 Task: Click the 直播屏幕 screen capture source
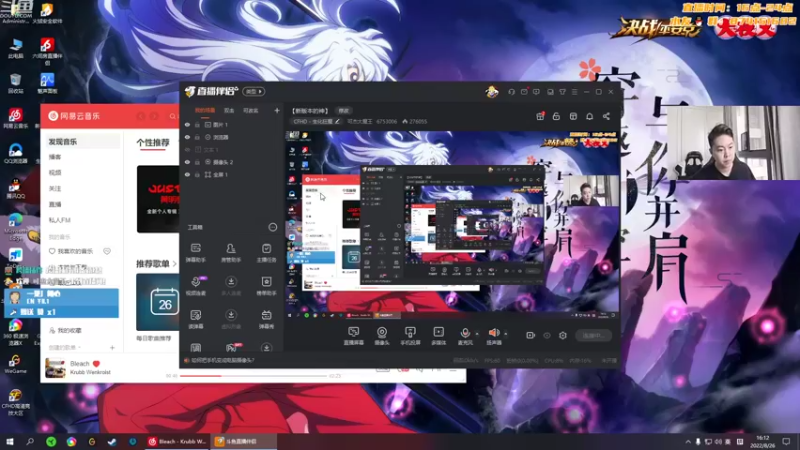[x=353, y=336]
